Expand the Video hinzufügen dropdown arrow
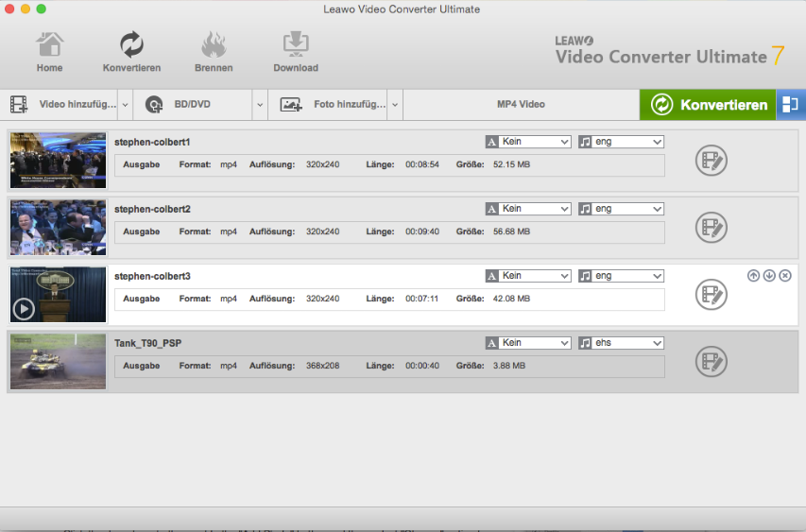The width and height of the screenshot is (806, 532). click(x=124, y=105)
